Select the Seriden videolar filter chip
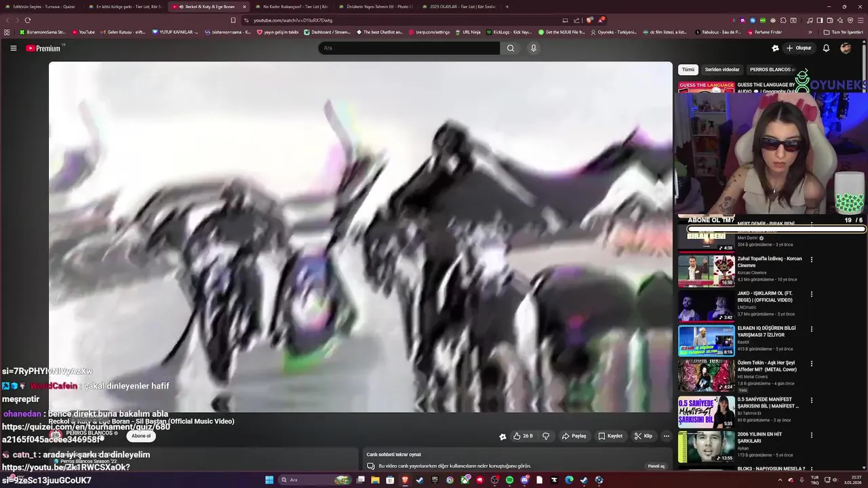This screenshot has height=488, width=868. pos(722,70)
